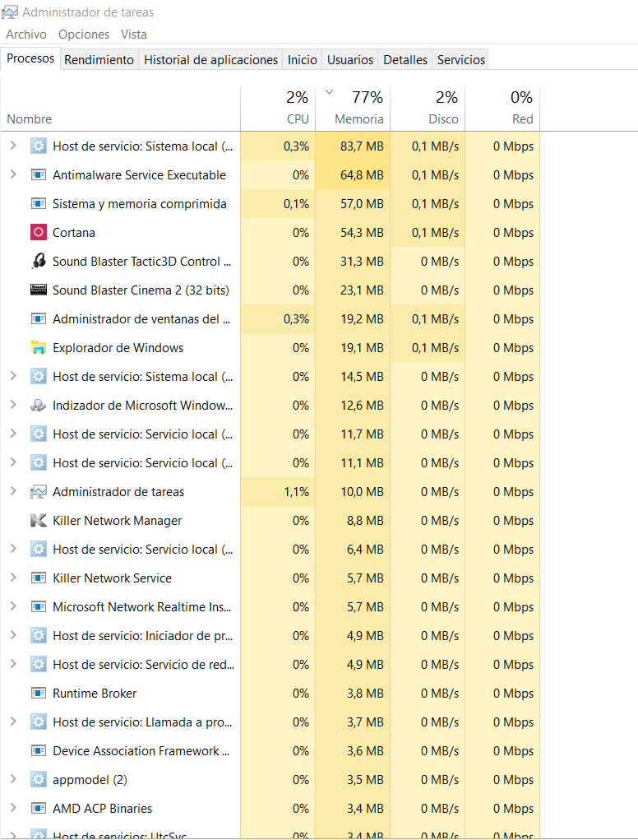Click the Sound Blaster Cinema 2 icon
The image size is (638, 840).
[x=39, y=290]
